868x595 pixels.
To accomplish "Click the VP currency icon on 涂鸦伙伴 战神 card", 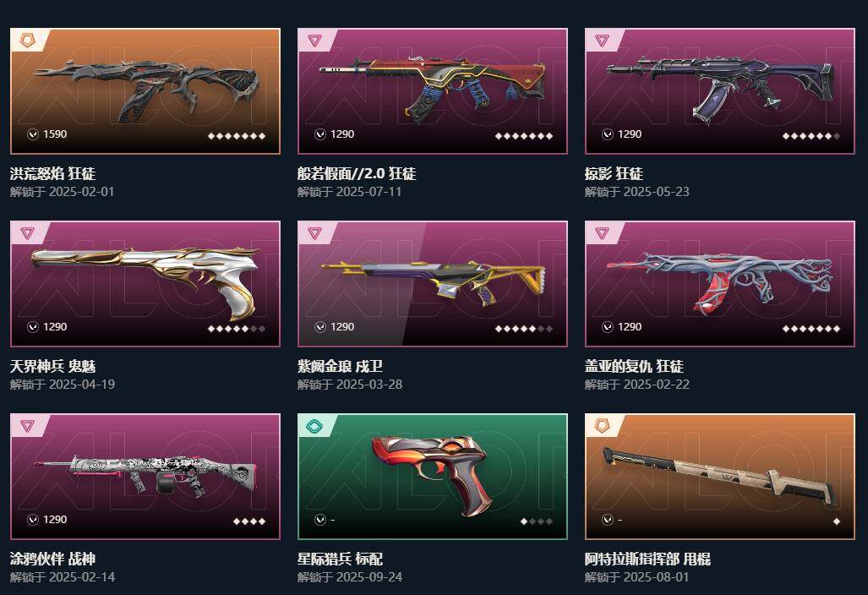I will 33,519.
